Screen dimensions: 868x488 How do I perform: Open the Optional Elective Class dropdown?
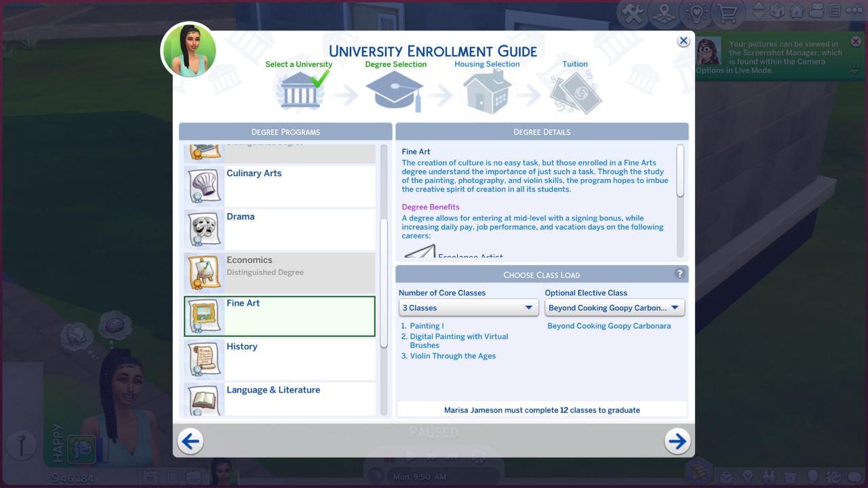coord(614,307)
